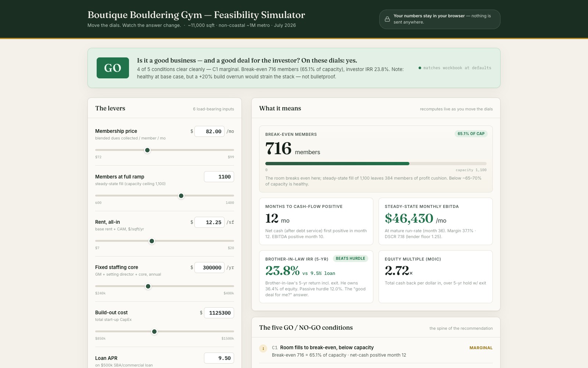588x368 pixels.
Task: Click the privacy lock icon in header
Action: (387, 19)
